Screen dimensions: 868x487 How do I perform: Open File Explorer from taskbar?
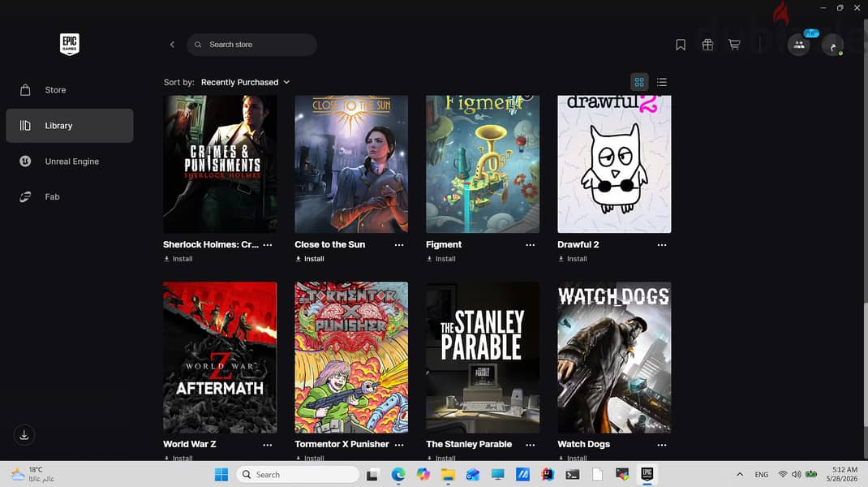pyautogui.click(x=448, y=475)
